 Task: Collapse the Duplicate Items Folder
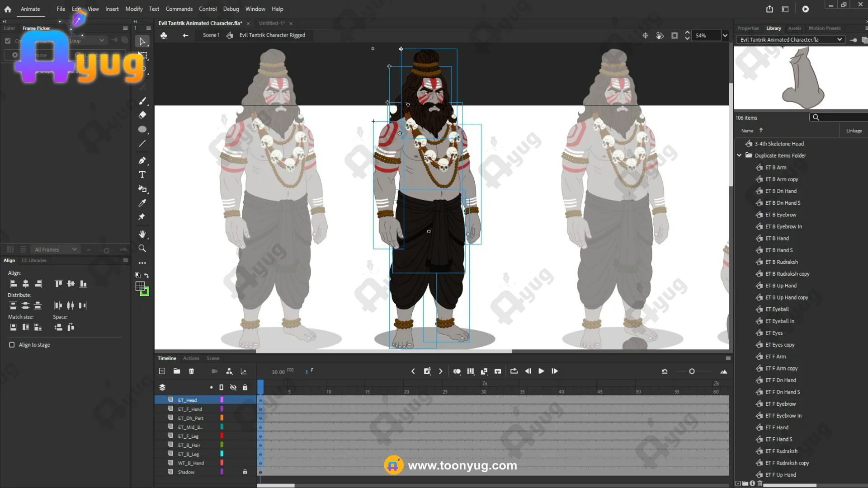739,155
